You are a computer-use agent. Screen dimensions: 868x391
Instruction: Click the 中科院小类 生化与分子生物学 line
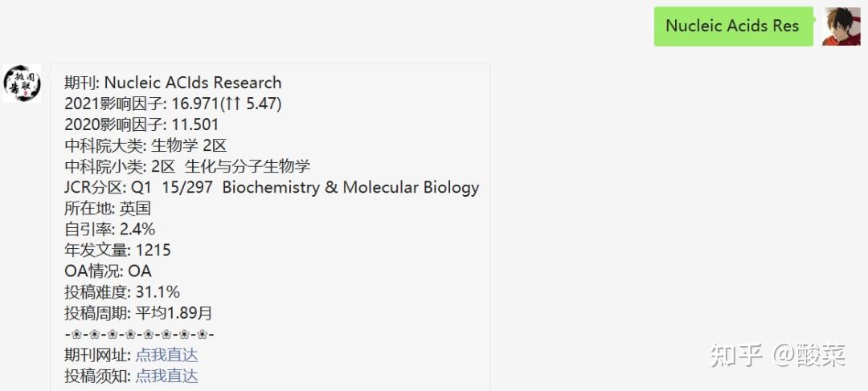187,166
